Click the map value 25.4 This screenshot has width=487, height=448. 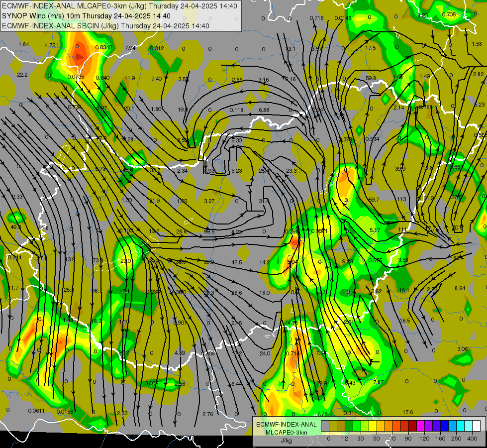264,171
